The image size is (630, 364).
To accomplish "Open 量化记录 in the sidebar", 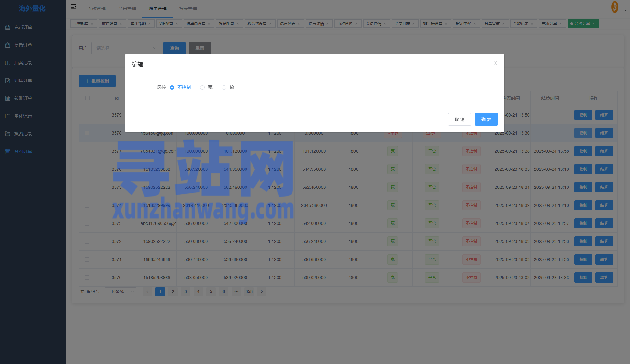I will click(x=23, y=116).
